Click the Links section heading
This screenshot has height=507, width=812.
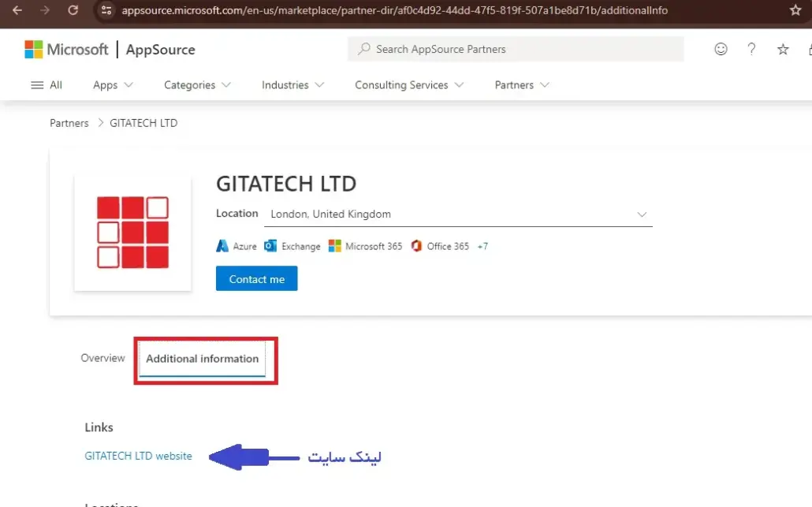pyautogui.click(x=99, y=427)
